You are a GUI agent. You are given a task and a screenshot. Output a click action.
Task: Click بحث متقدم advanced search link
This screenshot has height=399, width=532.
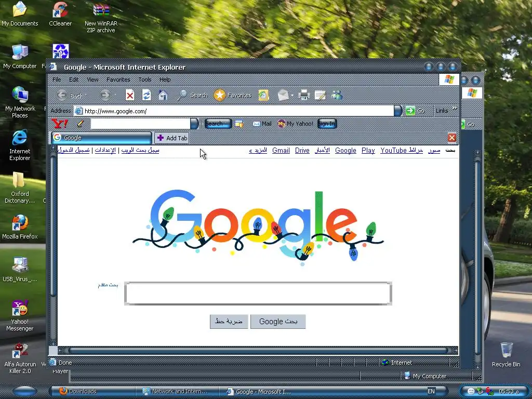coord(108,285)
